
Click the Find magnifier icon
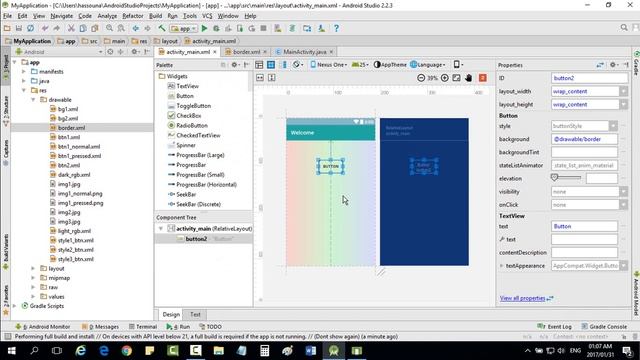[109, 28]
